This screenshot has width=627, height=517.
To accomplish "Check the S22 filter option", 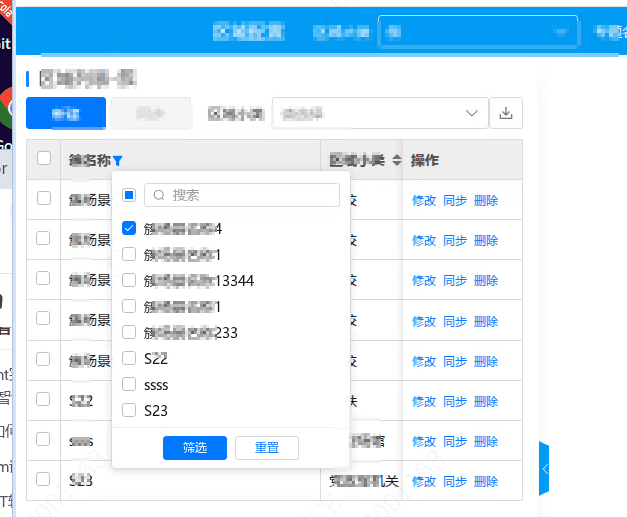I will [x=129, y=358].
